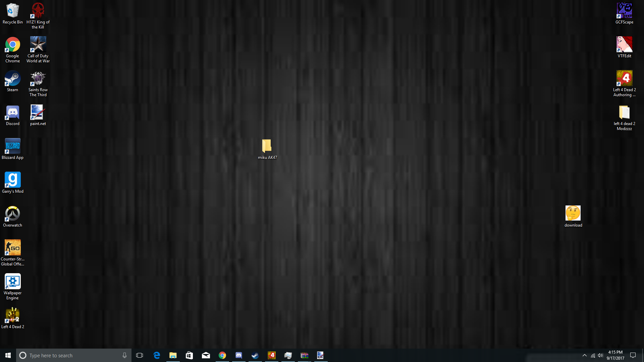This screenshot has width=644, height=362.
Task: Select the miku AK47 folder
Action: tap(267, 146)
